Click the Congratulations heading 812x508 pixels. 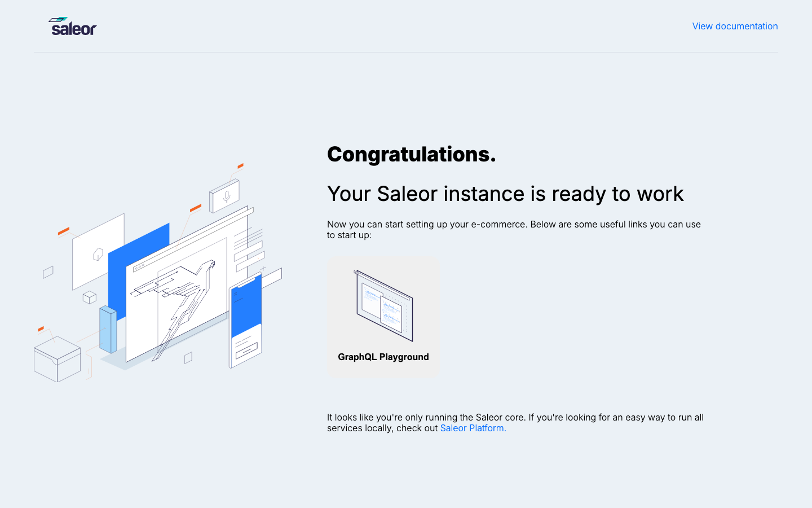point(412,154)
